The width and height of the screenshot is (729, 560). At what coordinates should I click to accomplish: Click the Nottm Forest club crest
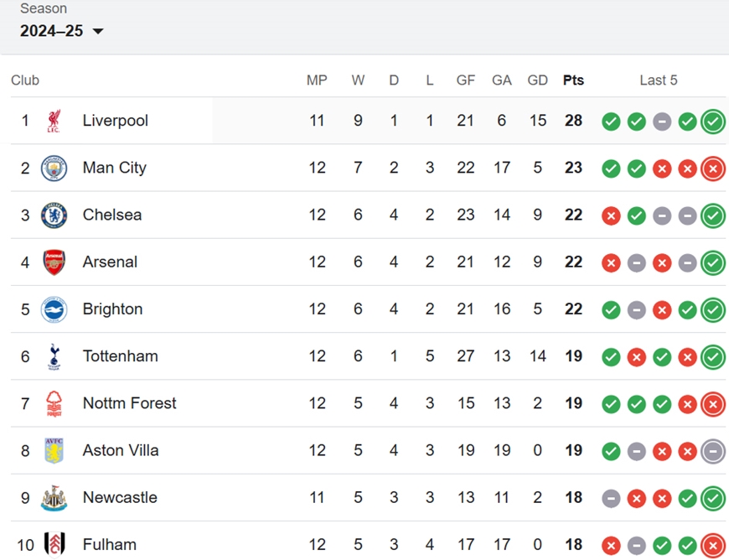click(x=54, y=404)
